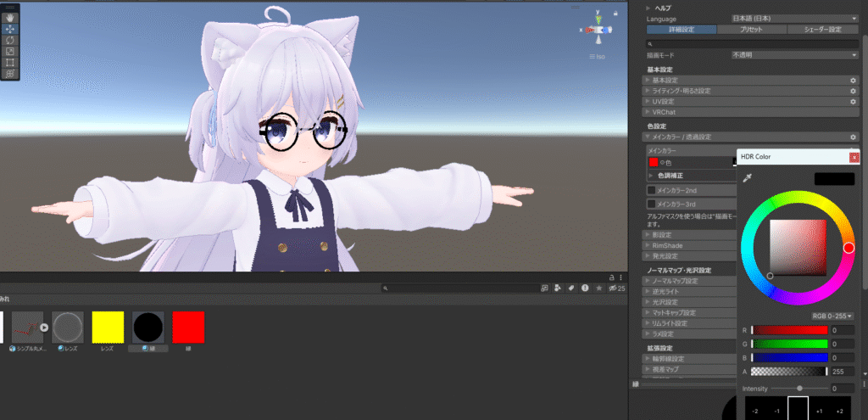Screen dimensions: 868x420
Task: Select the Move tool in scene toolbar
Action: point(10,29)
